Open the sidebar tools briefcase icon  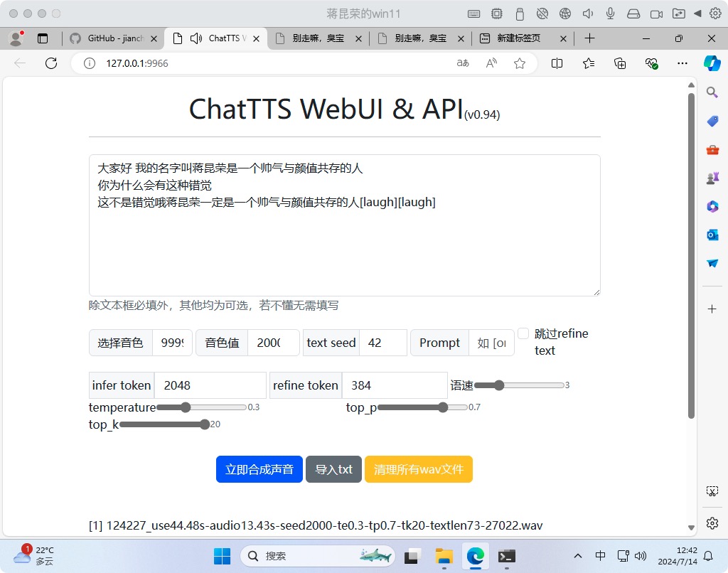tap(712, 149)
